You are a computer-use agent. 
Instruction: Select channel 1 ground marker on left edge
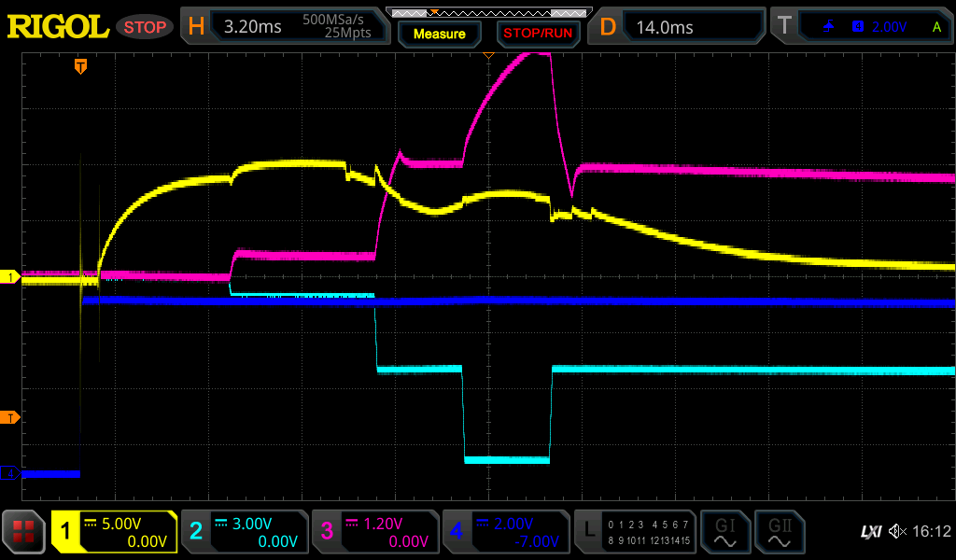[10, 277]
